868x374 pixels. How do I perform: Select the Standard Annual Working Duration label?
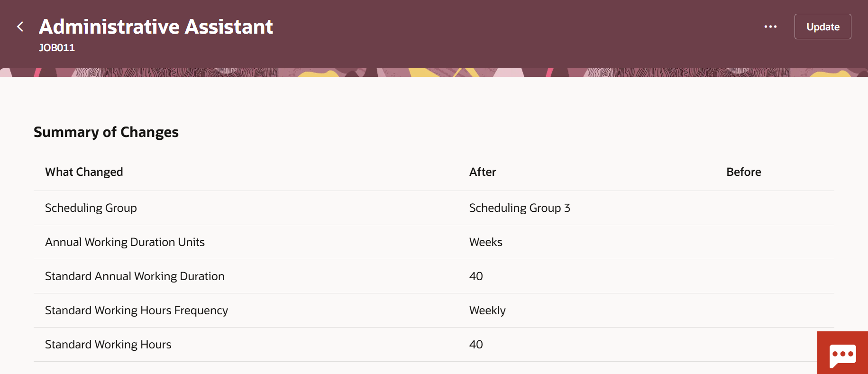[x=135, y=276]
